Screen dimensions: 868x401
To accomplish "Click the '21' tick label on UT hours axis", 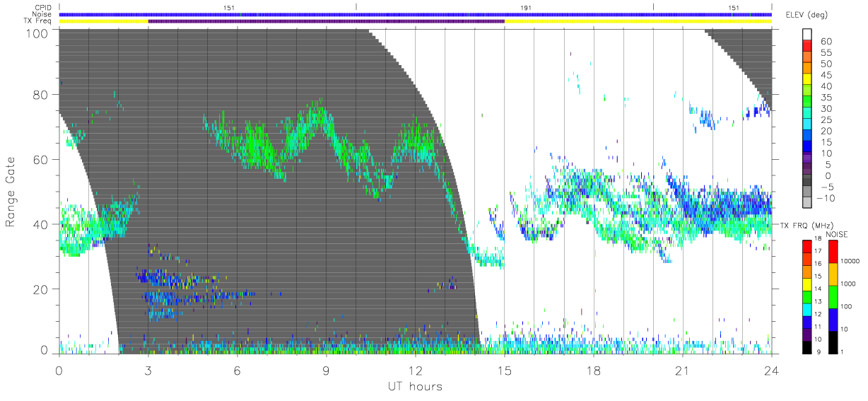I will coord(682,371).
